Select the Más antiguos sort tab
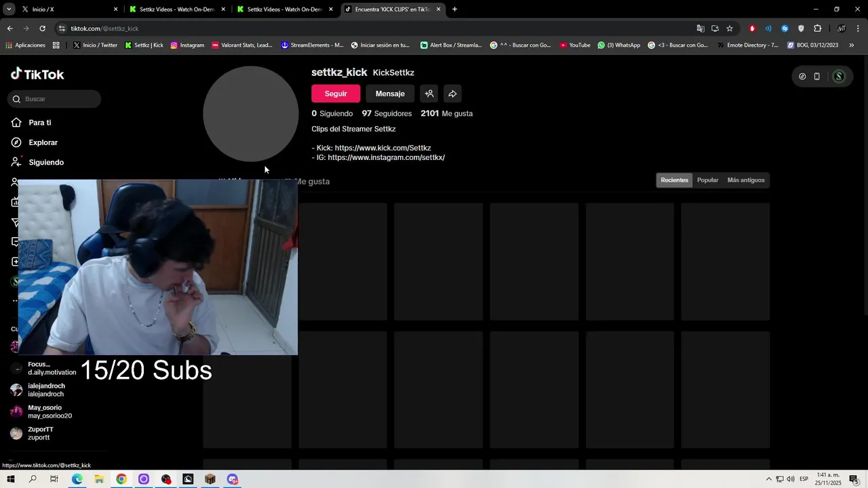868x488 pixels. [746, 180]
